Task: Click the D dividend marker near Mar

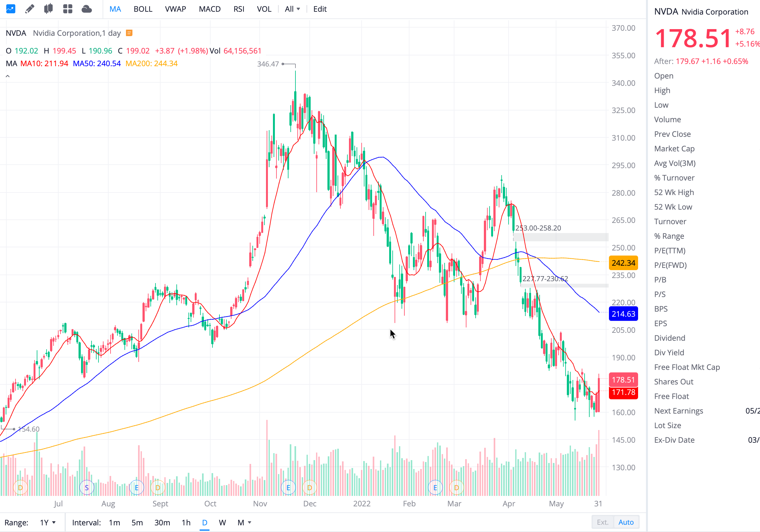Action: click(456, 488)
